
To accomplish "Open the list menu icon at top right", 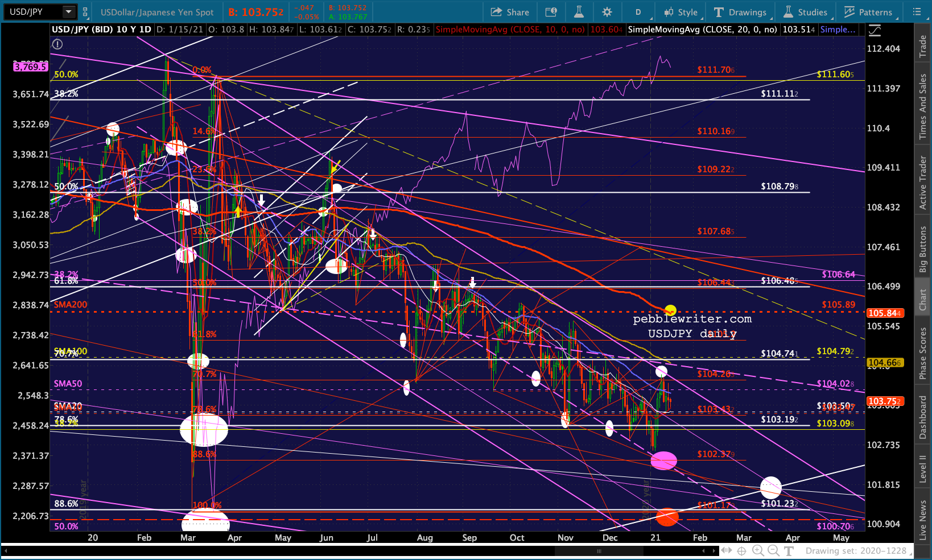I will pos(917,12).
